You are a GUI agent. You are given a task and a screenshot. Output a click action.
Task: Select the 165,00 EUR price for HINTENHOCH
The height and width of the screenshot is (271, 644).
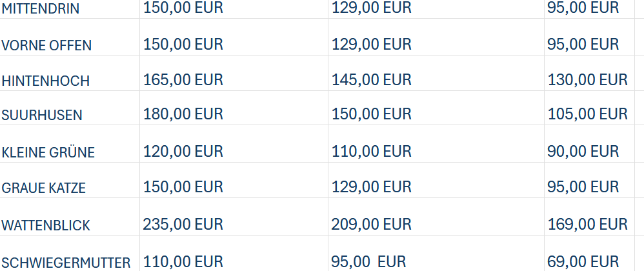pyautogui.click(x=183, y=80)
